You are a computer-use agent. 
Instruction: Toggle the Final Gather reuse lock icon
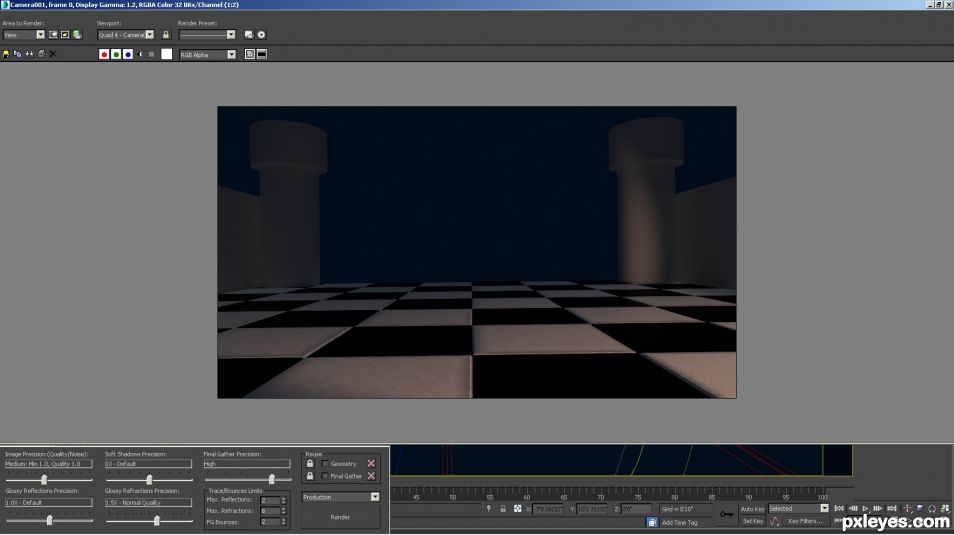click(x=310, y=476)
